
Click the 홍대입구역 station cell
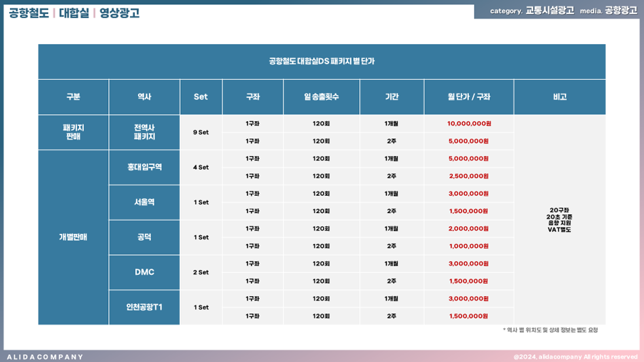pos(144,167)
